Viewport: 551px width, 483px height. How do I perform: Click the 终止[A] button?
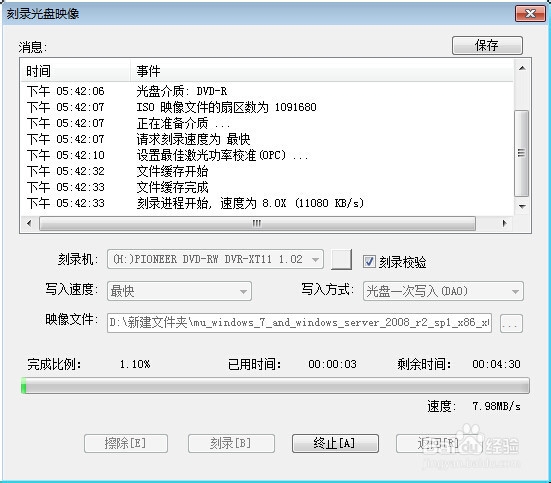click(x=335, y=443)
